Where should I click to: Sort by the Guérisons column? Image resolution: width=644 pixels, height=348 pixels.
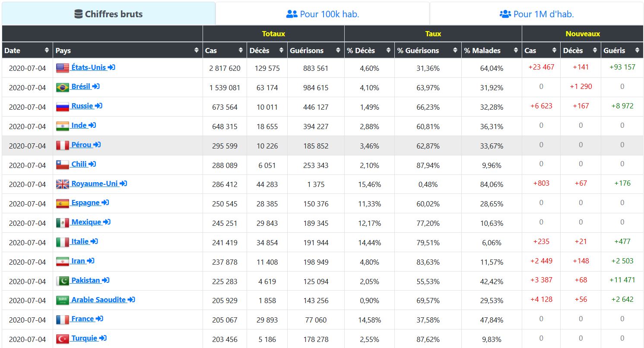pos(316,51)
